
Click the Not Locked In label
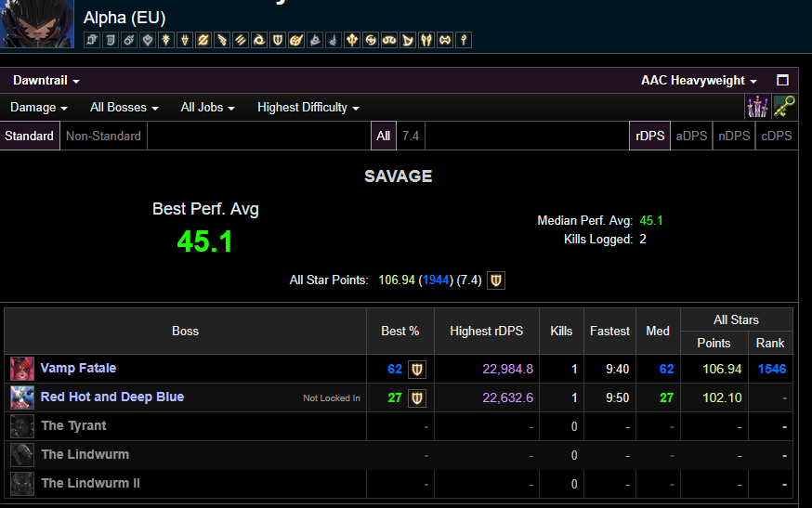click(332, 397)
